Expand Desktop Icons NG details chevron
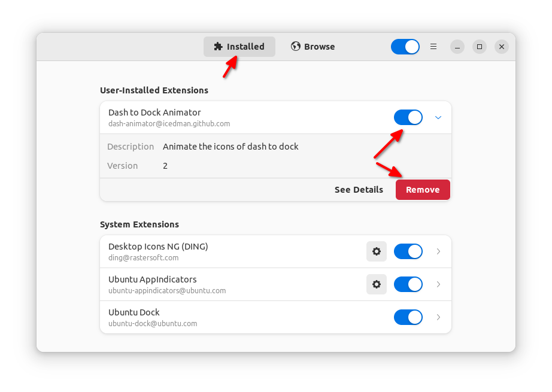The width and height of the screenshot is (552, 392). [x=438, y=251]
